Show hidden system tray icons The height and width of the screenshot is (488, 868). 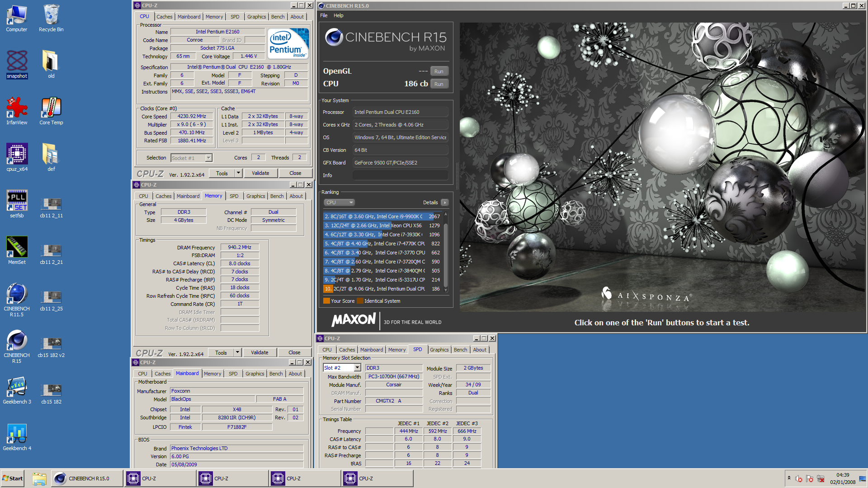point(789,478)
